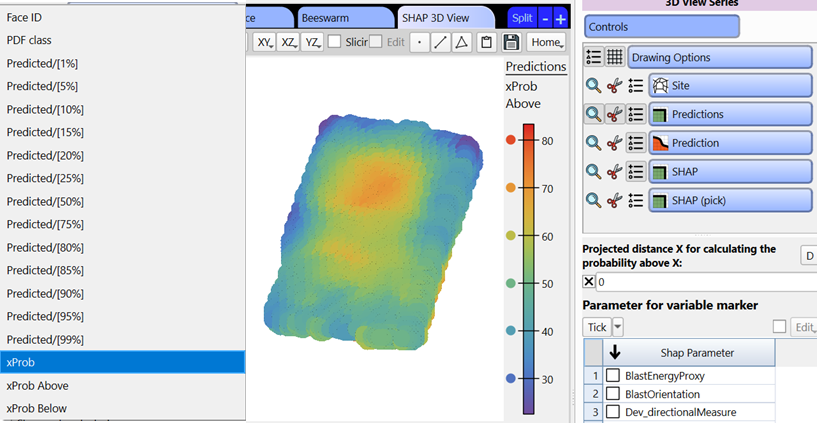The image size is (817, 423).
Task: Select the triangle polygon tool icon
Action: pos(460,42)
